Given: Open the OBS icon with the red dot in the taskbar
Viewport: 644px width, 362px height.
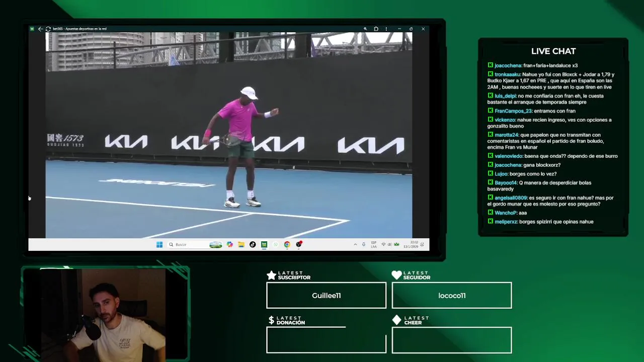Looking at the screenshot, I should 299,244.
